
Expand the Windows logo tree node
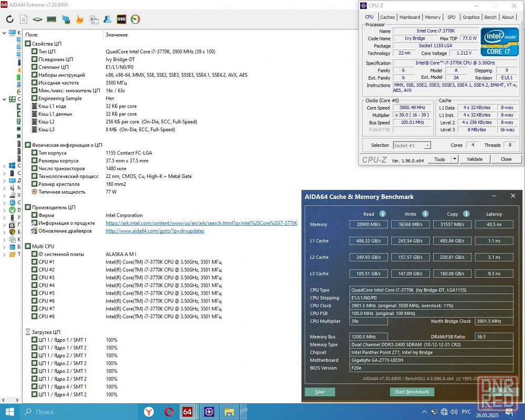pyautogui.click(x=4, y=165)
